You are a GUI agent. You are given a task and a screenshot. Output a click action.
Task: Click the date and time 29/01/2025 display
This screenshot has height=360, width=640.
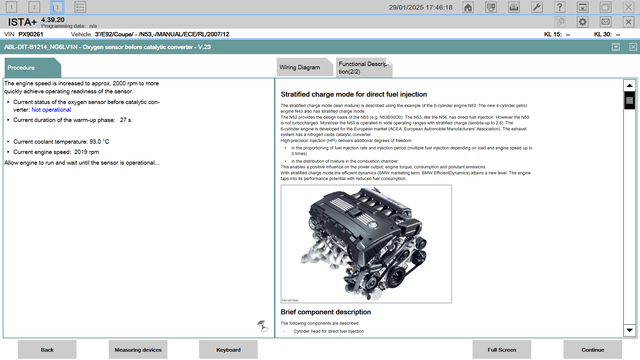click(420, 7)
